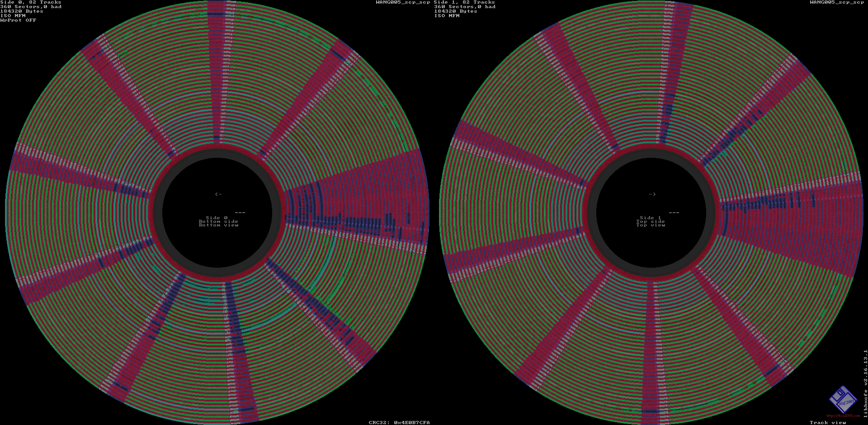Image resolution: width=868 pixels, height=425 pixels.
Task: Click the "Side 0" label in the left disk hub
Action: (x=217, y=217)
